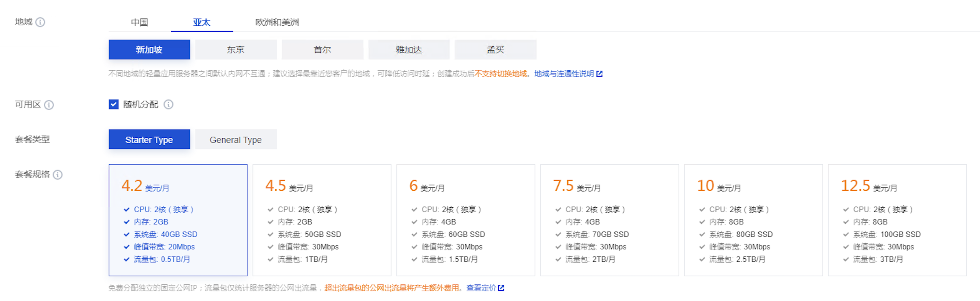Click the info icon beside 套餐规格 label
The image size is (980, 301).
(x=58, y=175)
